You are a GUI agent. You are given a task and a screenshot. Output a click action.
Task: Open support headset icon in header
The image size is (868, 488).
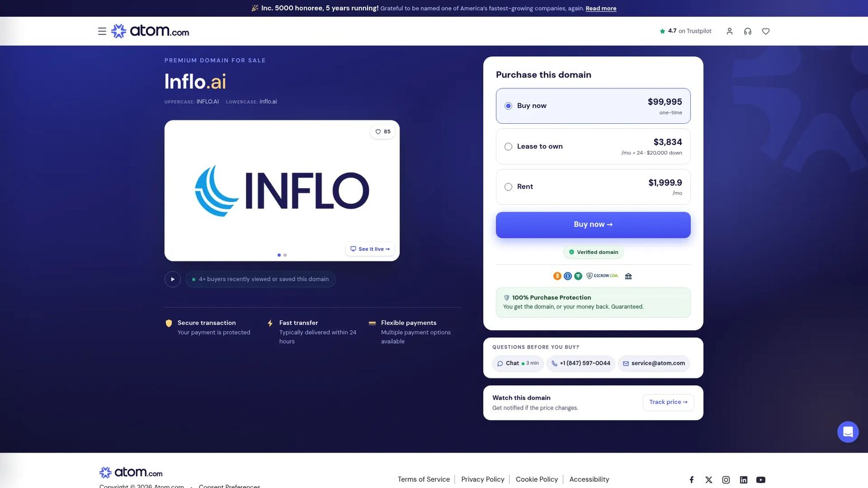pyautogui.click(x=748, y=32)
